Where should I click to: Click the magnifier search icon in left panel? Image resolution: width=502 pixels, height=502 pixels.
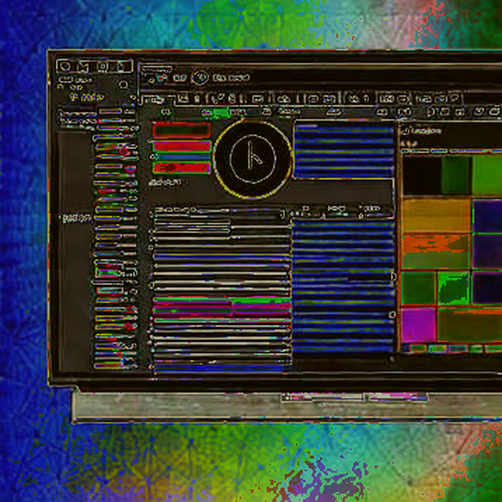(124, 85)
